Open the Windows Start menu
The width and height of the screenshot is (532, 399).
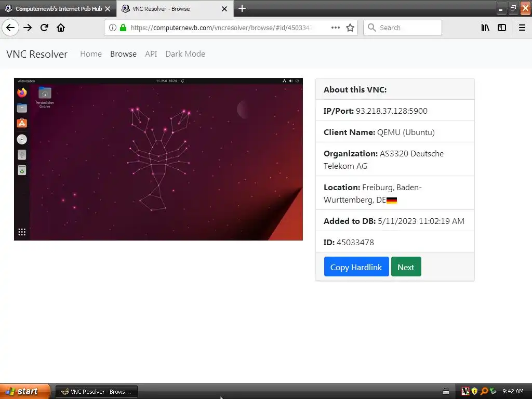pyautogui.click(x=25, y=391)
